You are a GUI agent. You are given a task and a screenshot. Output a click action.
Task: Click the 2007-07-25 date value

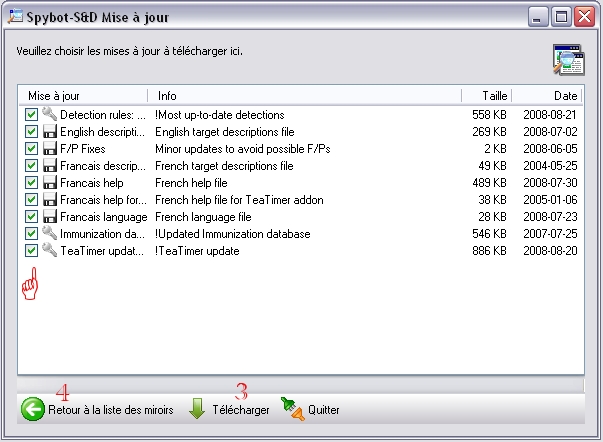pos(550,234)
